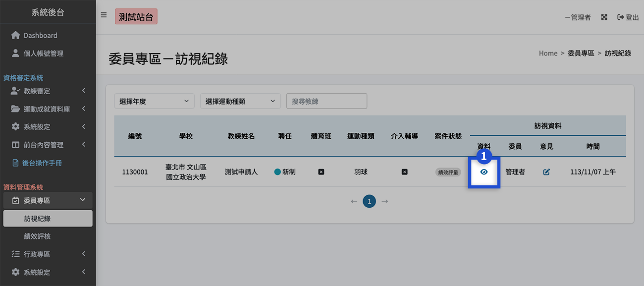This screenshot has width=644, height=286.
Task: Click the edit opinion icon in 意見 column
Action: pos(546,172)
